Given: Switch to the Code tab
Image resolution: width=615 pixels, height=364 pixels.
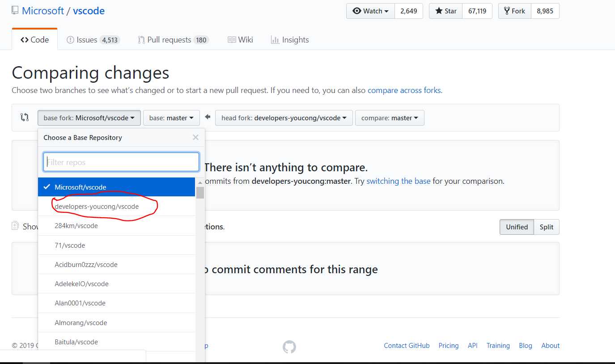Looking at the screenshot, I should (x=35, y=40).
